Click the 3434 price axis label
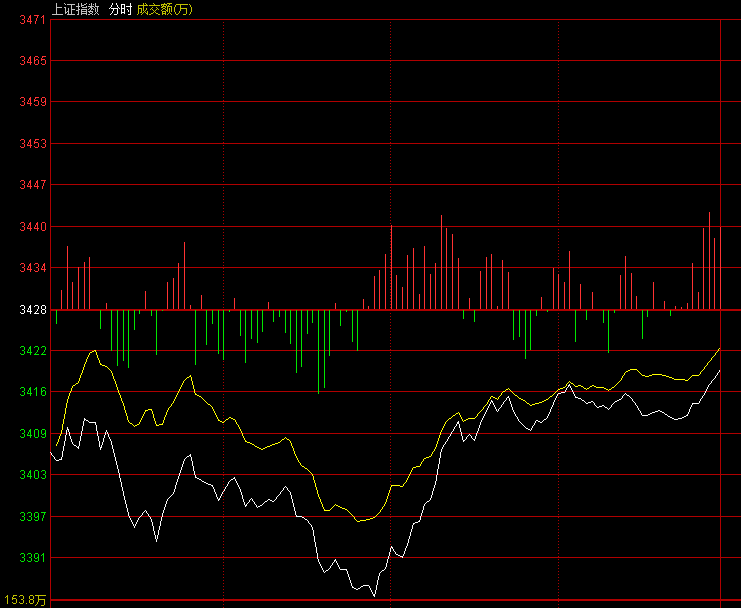The image size is (741, 608). 33,268
